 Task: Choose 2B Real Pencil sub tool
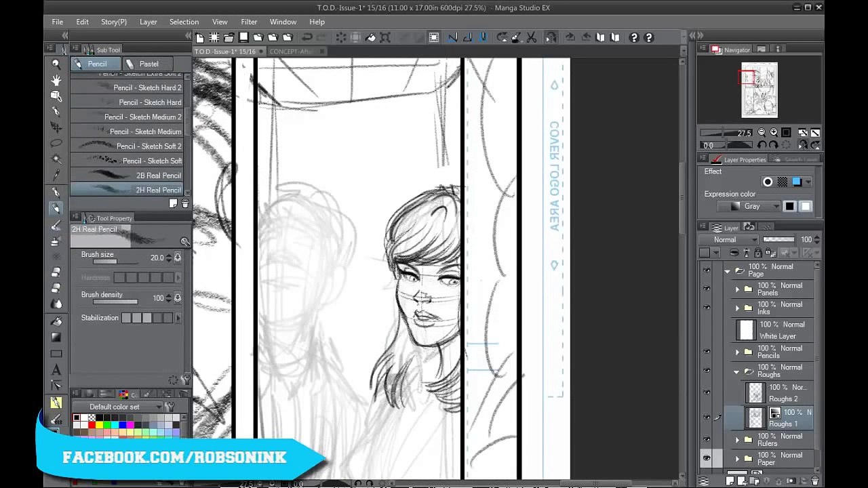pyautogui.click(x=127, y=176)
